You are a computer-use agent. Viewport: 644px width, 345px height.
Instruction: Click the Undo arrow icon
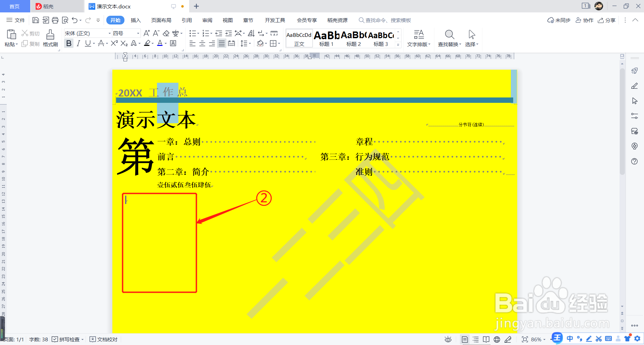(x=74, y=20)
